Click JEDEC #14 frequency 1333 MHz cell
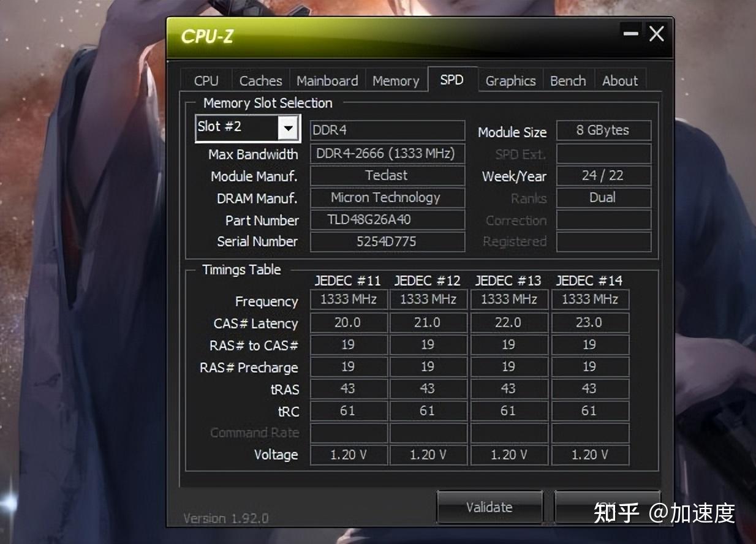The height and width of the screenshot is (544, 756). pyautogui.click(x=590, y=300)
